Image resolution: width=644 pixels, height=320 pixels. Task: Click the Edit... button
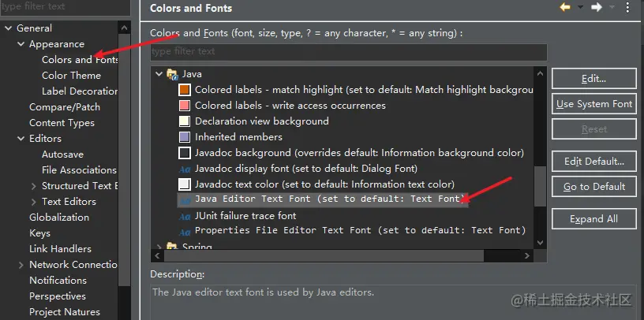pyautogui.click(x=594, y=79)
